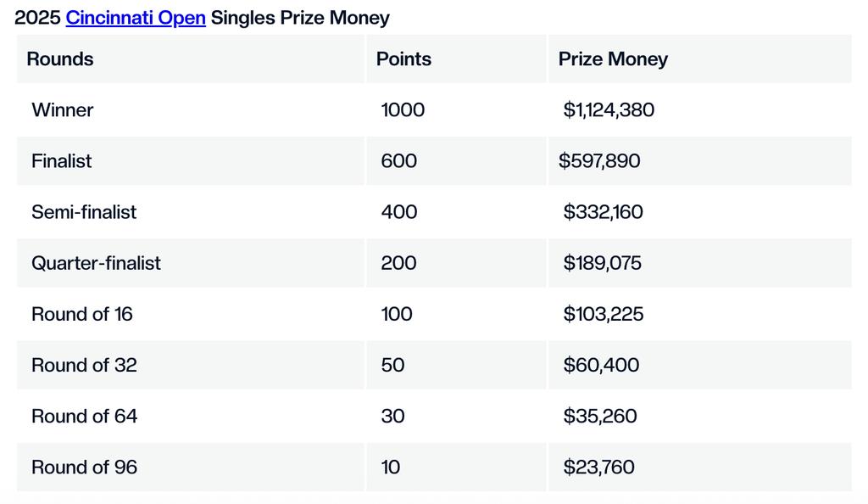Click the $189,075 prize amount
Viewport: 868px width, 504px height.
603,262
